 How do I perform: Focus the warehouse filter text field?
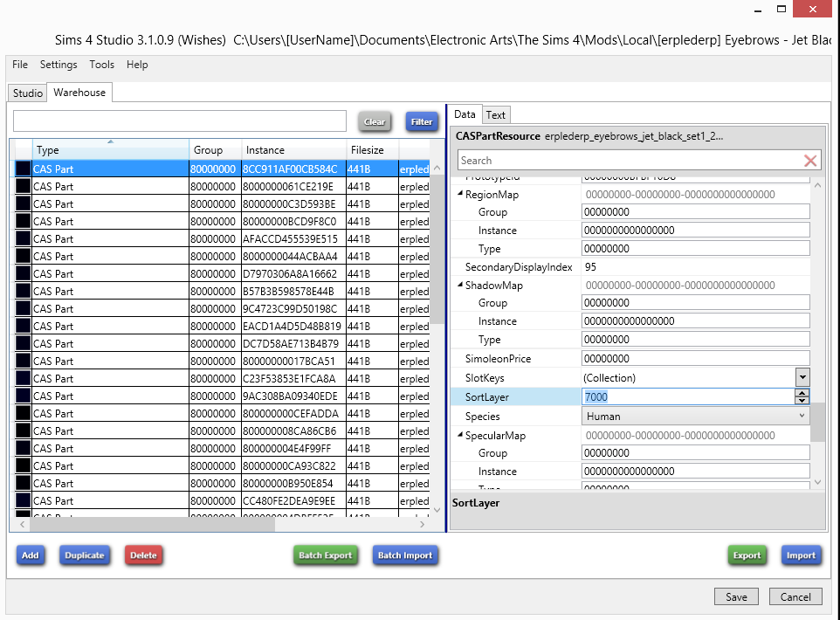(x=180, y=121)
